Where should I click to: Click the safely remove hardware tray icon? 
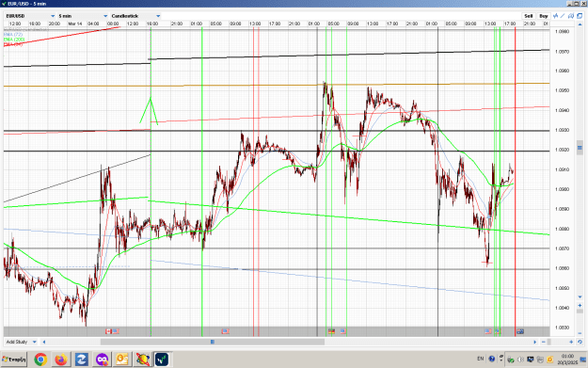[x=510, y=360]
